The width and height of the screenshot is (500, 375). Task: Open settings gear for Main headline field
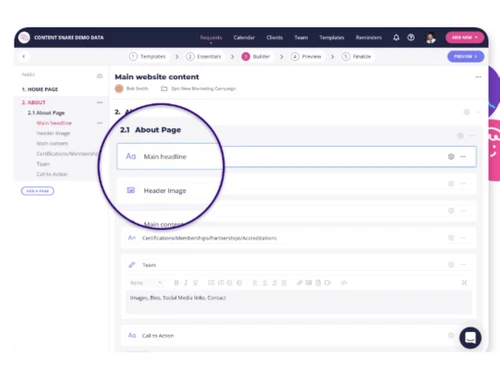click(451, 157)
